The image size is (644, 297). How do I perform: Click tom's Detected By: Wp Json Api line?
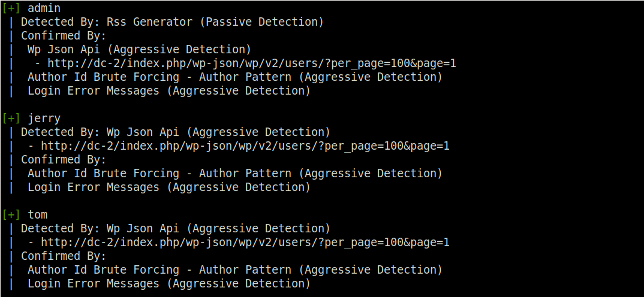coord(175,229)
